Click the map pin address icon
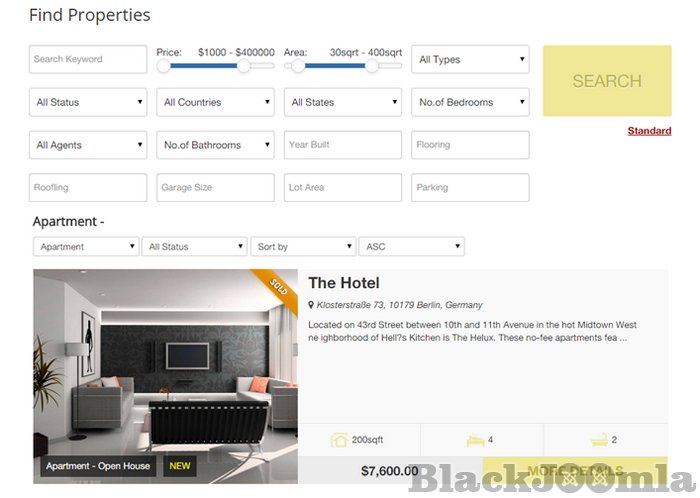 [311, 305]
